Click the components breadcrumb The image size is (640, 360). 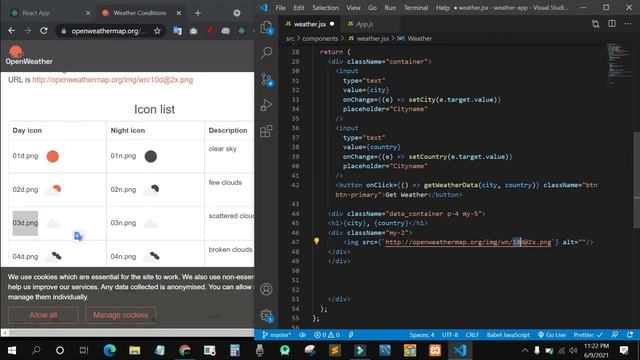coord(320,38)
